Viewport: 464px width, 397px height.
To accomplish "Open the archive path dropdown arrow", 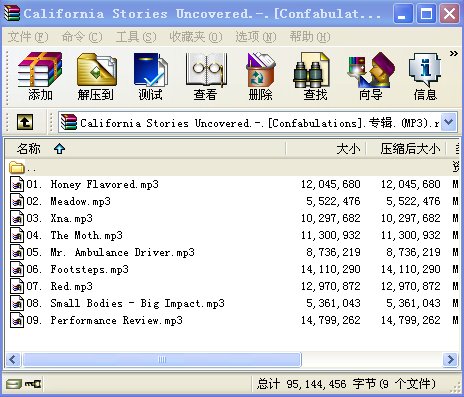I will [449, 123].
